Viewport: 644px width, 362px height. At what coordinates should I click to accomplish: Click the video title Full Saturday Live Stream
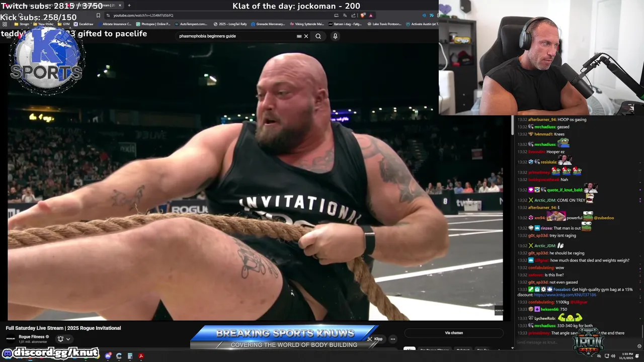[x=63, y=328]
